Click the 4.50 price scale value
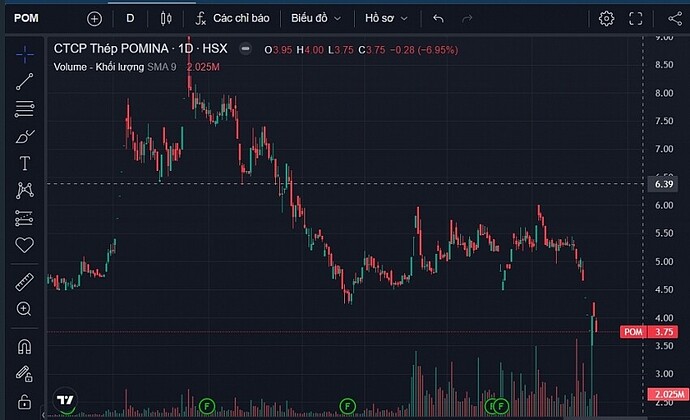 (664, 290)
